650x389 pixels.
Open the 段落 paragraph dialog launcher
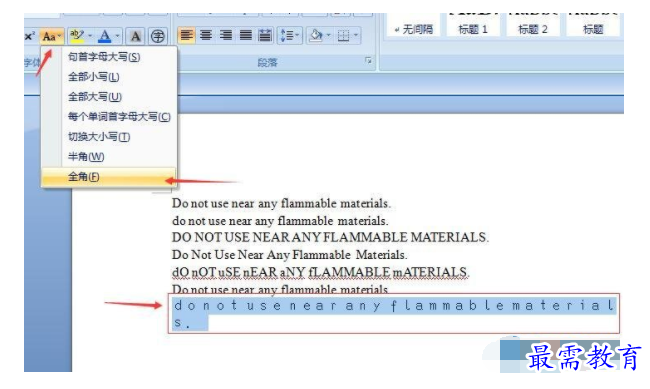[368, 61]
